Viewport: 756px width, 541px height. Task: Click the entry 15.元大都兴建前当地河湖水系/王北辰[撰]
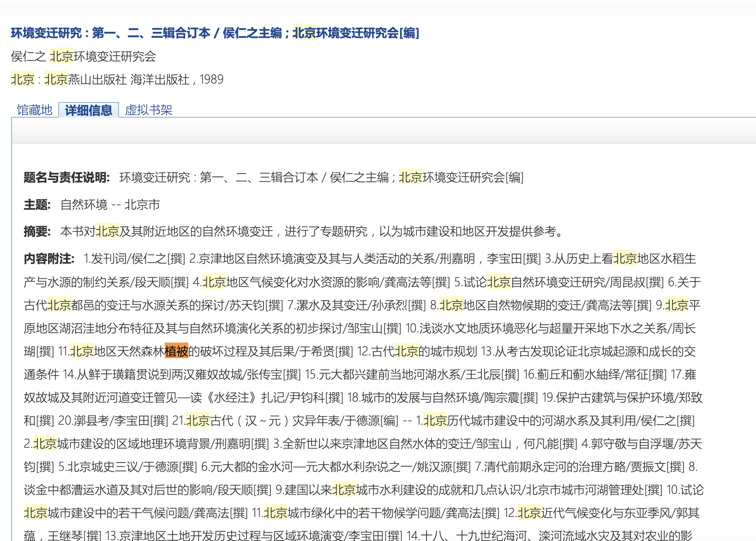point(412,374)
